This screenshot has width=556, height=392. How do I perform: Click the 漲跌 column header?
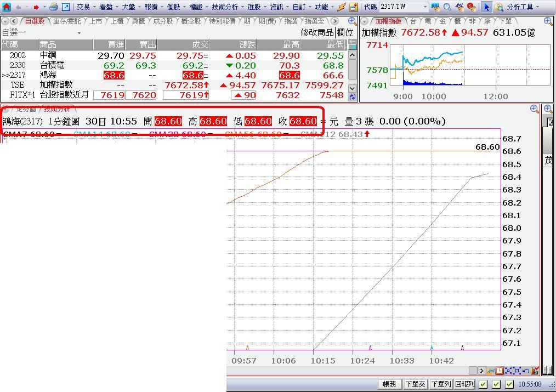coord(233,44)
